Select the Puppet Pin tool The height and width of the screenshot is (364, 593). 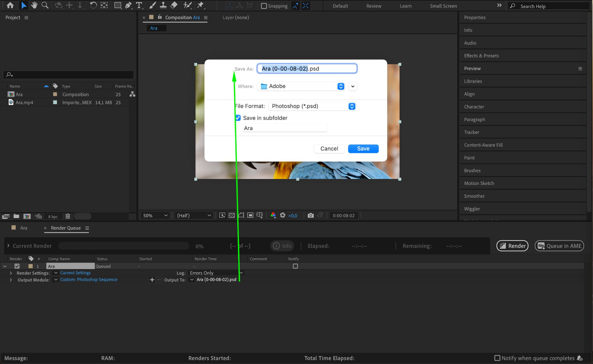tap(200, 5)
